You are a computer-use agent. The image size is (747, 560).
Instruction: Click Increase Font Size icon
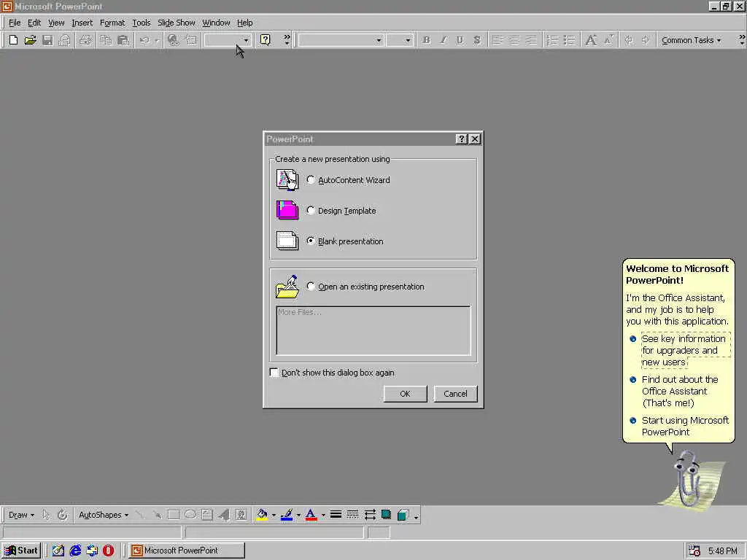[591, 40]
